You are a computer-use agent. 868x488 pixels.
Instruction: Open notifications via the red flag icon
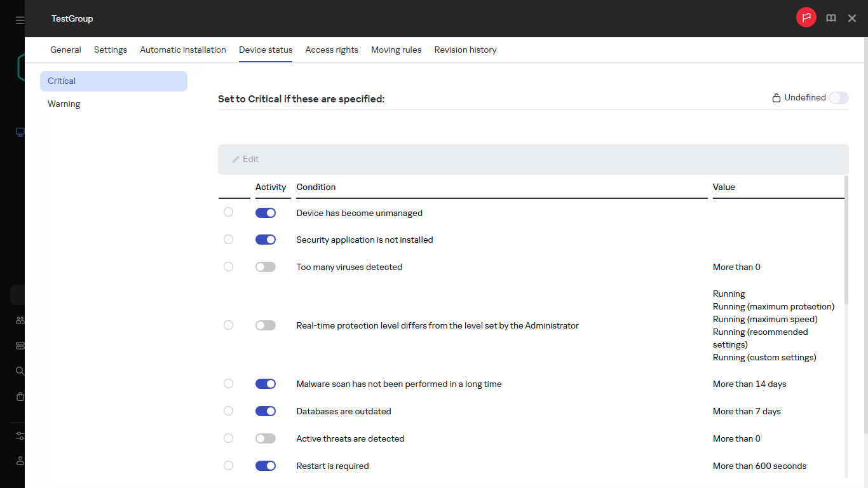point(806,17)
